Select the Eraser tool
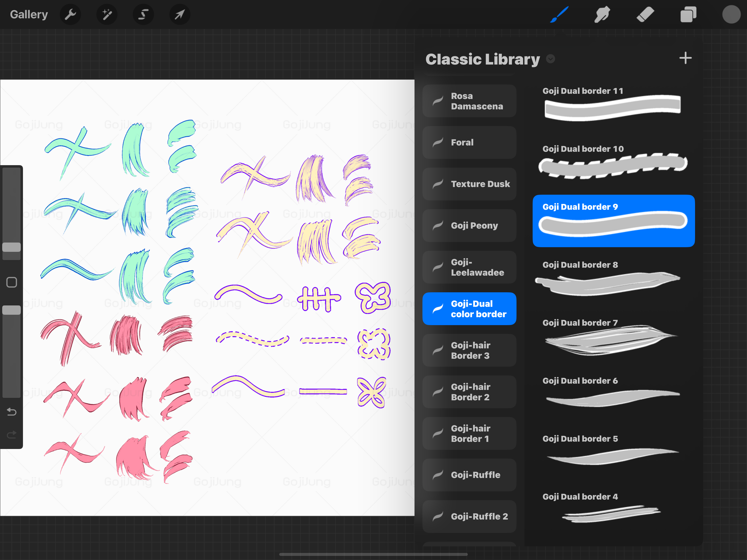Image resolution: width=747 pixels, height=560 pixels. (x=645, y=14)
